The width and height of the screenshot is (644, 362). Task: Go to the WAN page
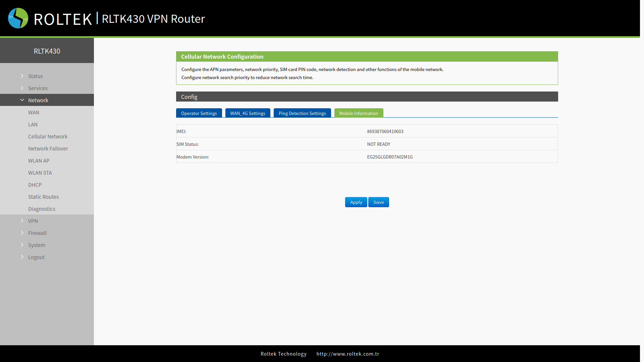click(x=34, y=112)
